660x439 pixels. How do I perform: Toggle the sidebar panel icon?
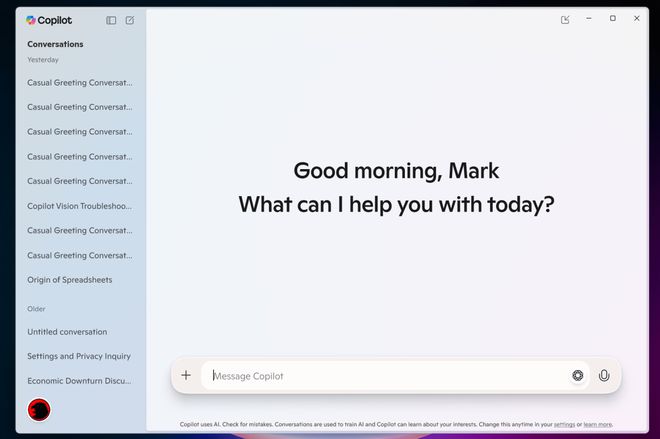click(111, 20)
